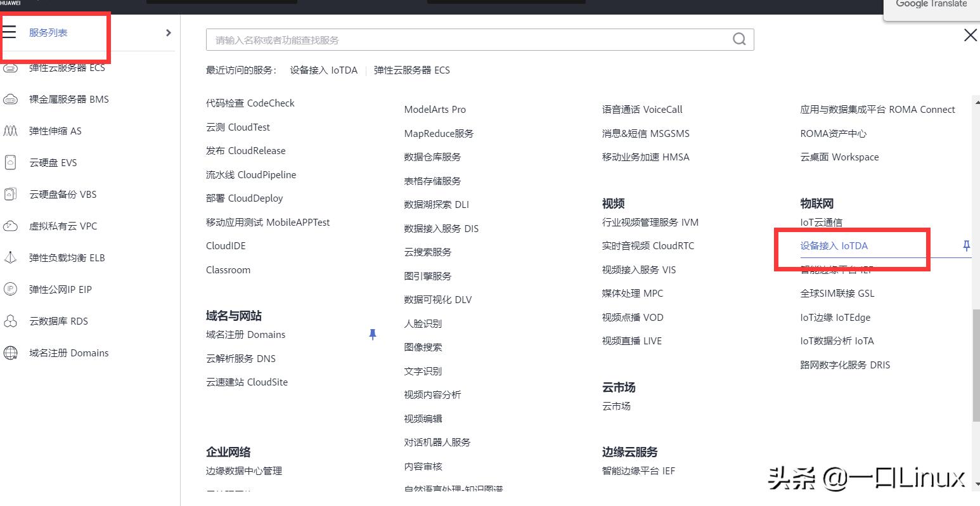
Task: Unpin the 域名注册 Domains favorite pushpin
Action: (x=373, y=334)
